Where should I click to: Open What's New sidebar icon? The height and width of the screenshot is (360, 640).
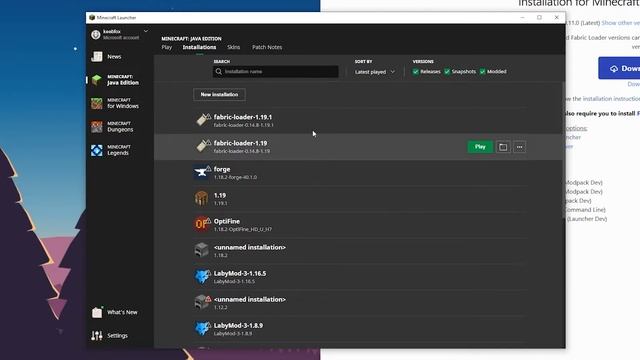97,312
